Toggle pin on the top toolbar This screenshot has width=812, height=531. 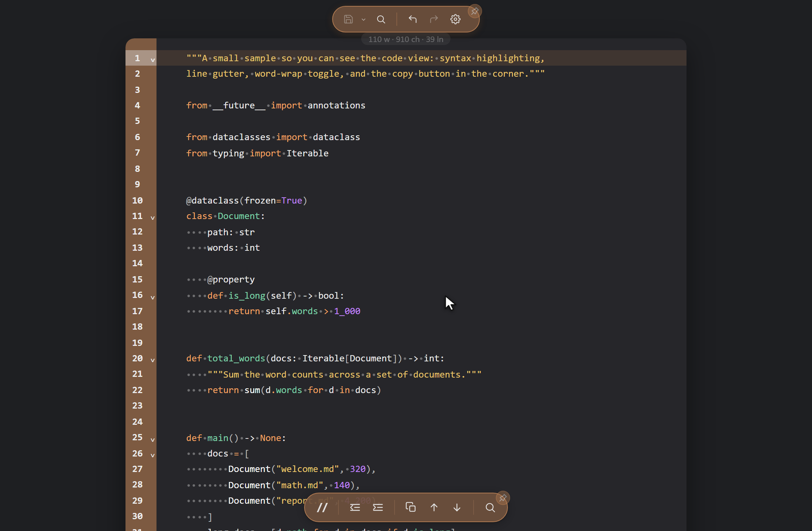(475, 11)
